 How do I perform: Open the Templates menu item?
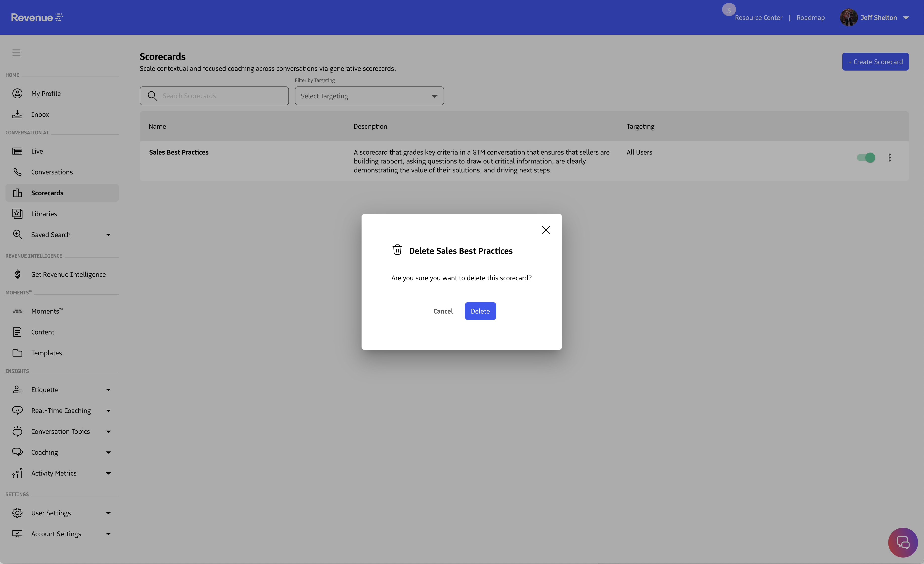pyautogui.click(x=46, y=353)
